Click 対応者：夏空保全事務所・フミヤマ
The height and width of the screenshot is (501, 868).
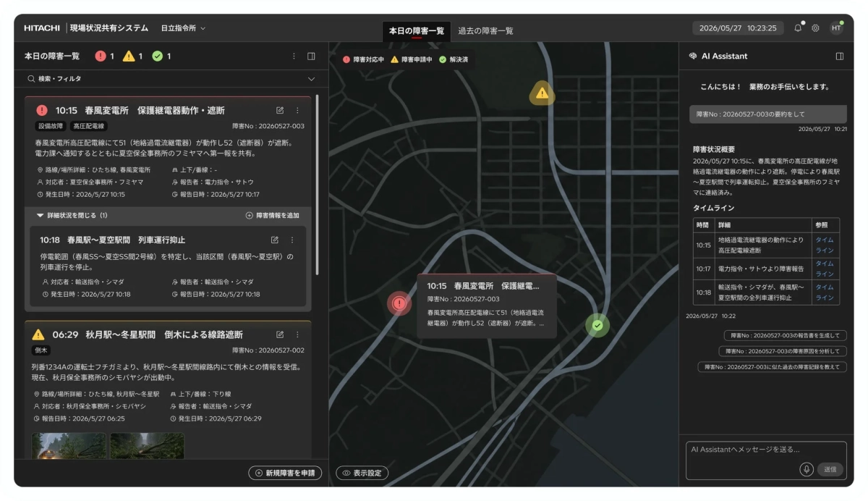[x=89, y=182]
